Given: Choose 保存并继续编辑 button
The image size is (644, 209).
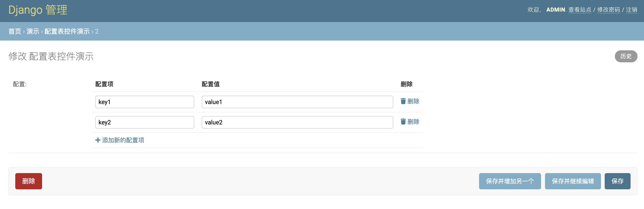Looking at the screenshot, I should pos(573,181).
